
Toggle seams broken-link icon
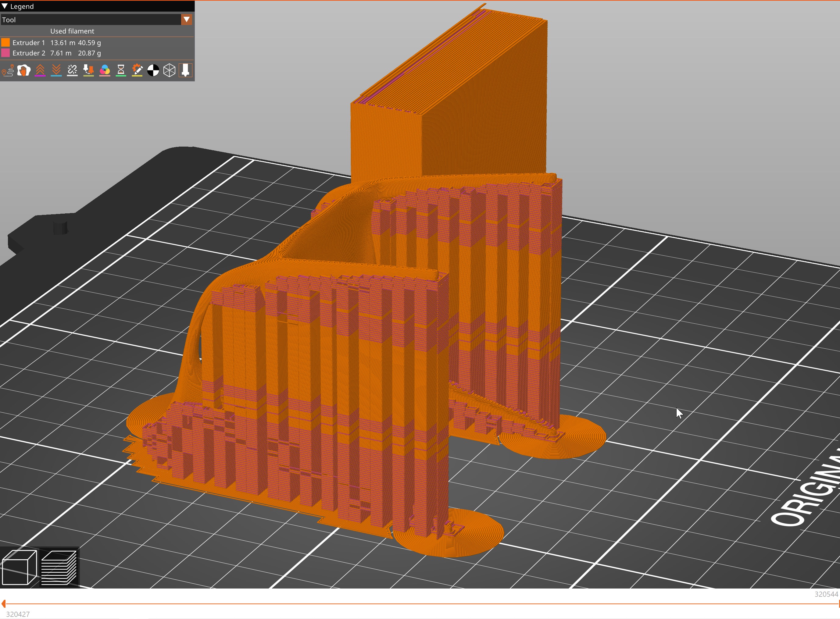click(72, 70)
